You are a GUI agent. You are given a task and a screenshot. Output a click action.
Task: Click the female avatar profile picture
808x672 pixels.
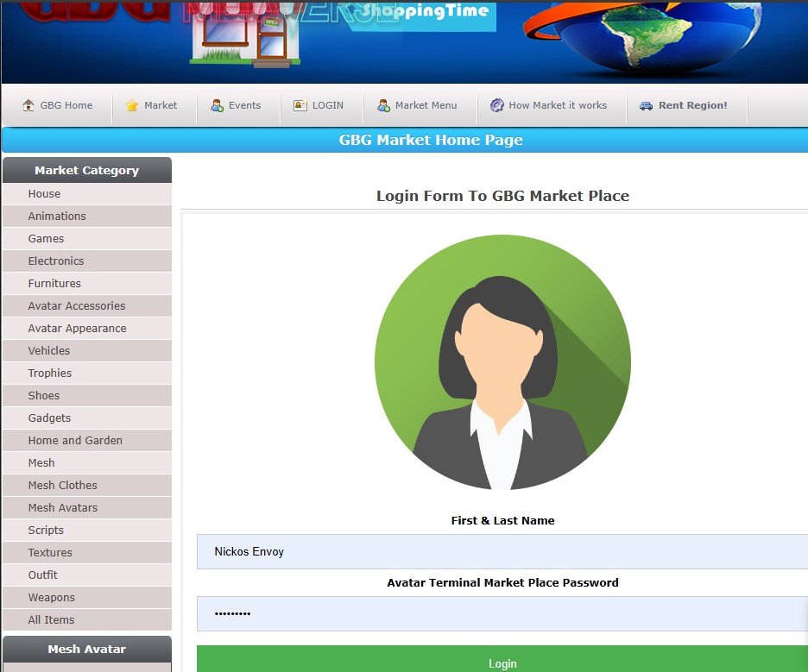(502, 362)
